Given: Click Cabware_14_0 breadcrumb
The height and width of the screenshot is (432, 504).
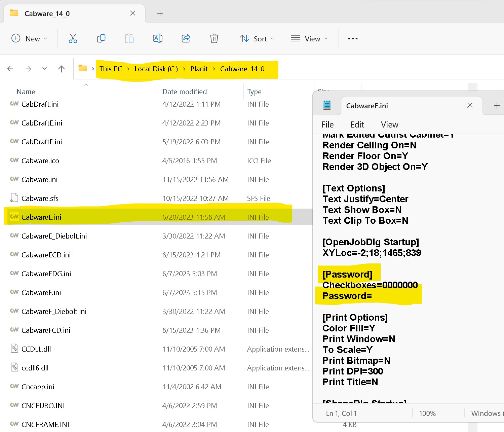Looking at the screenshot, I should point(242,69).
